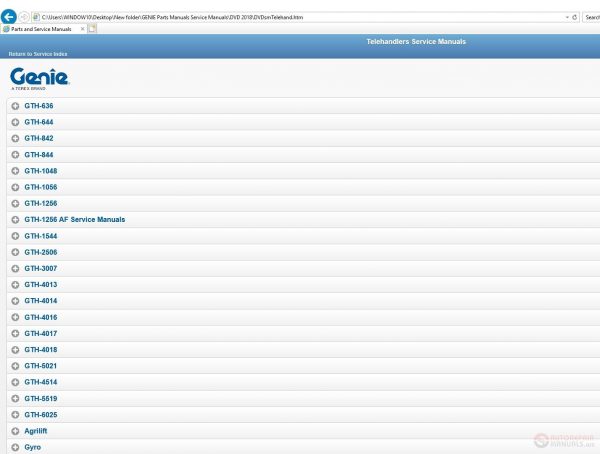Click the plus icon beside GTH-4014
This screenshot has width=600, height=454.
click(x=15, y=301)
